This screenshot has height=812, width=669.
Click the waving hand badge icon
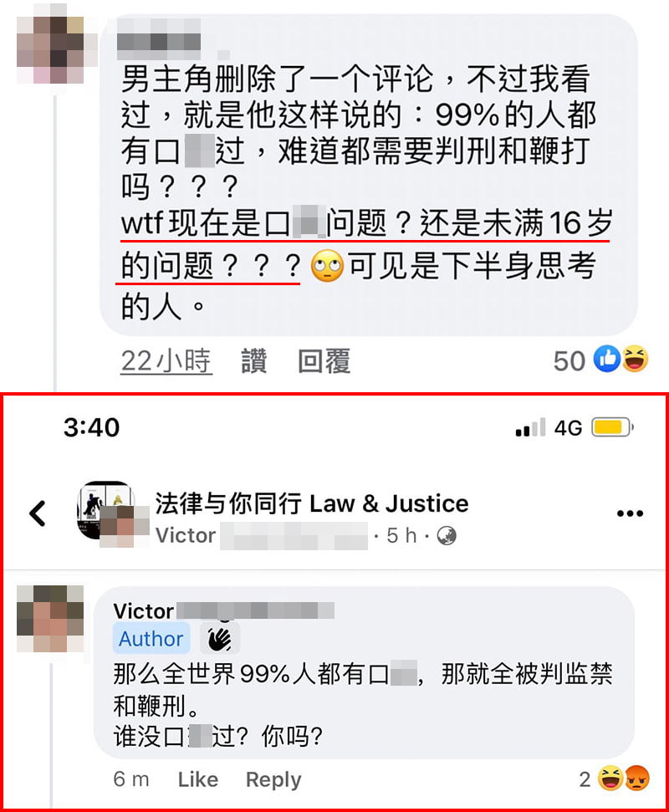coord(220,639)
